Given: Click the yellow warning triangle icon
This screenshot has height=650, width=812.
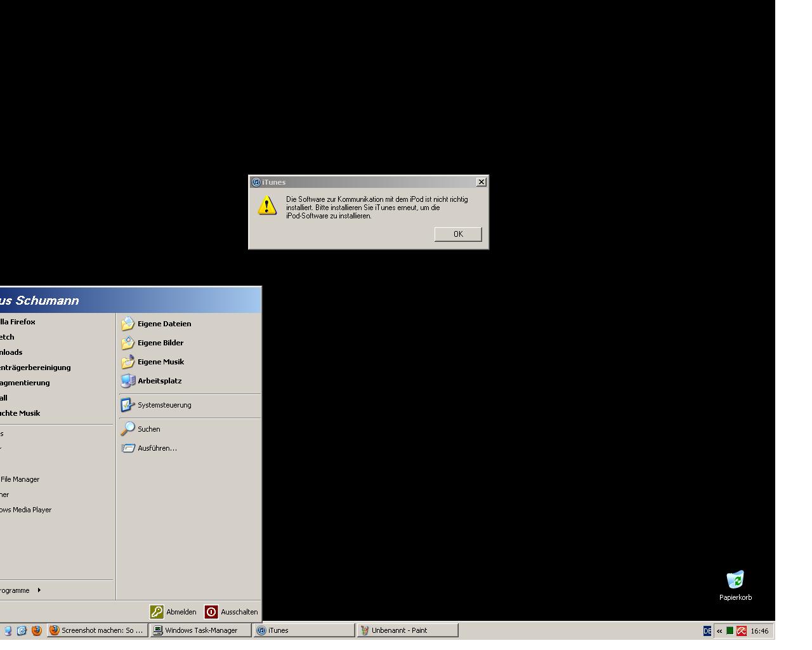Looking at the screenshot, I should tap(267, 205).
